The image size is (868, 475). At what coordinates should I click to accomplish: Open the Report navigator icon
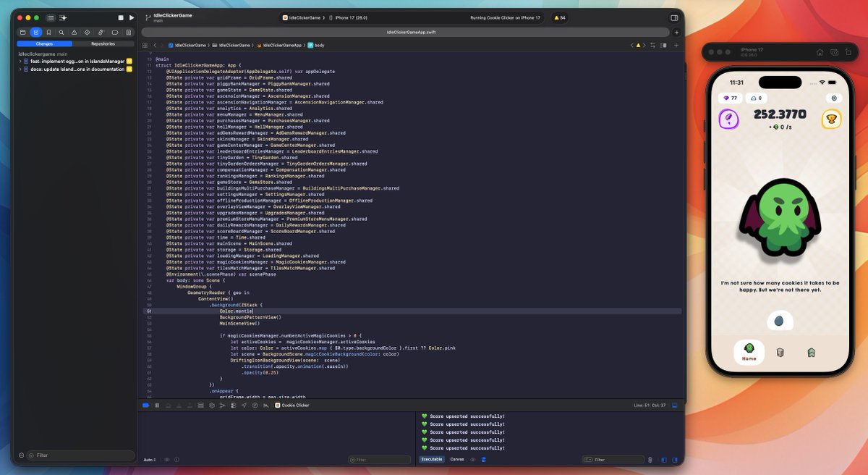pyautogui.click(x=129, y=33)
